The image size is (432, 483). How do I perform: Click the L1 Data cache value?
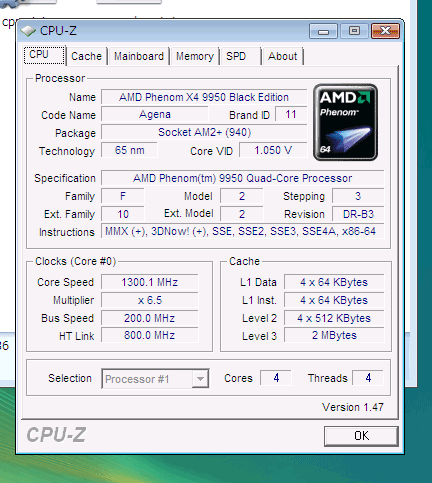pos(334,282)
